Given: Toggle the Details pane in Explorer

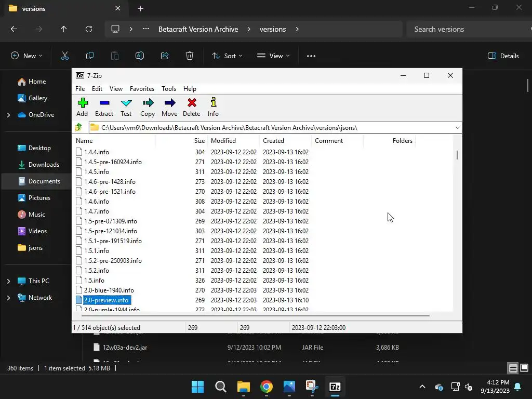Looking at the screenshot, I should click(503, 56).
